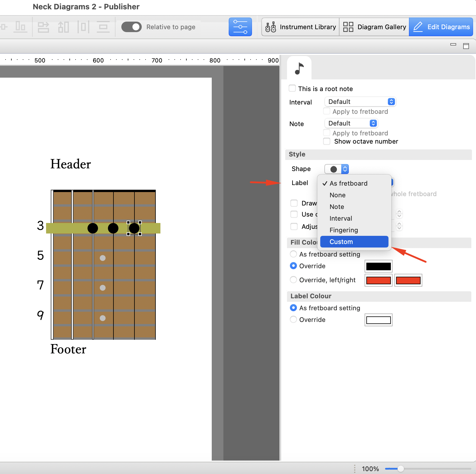Screen dimensions: 476x474
Task: Open the Shape selector dropdown
Action: [x=337, y=169]
